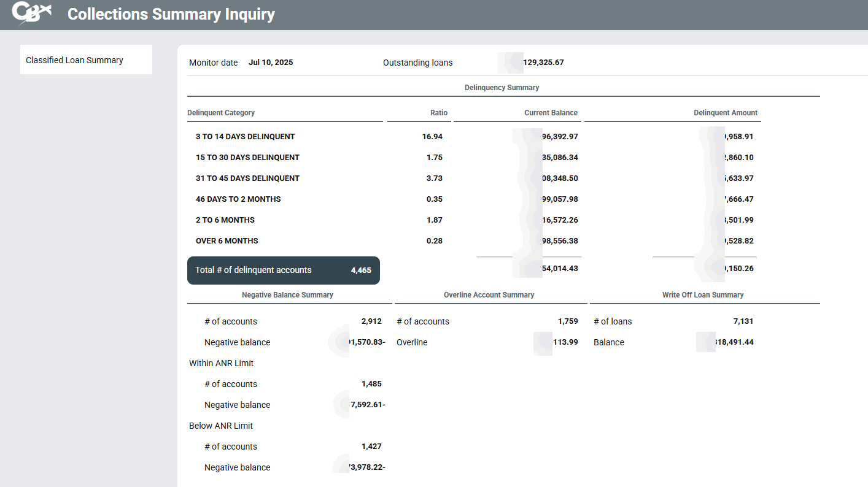Select the 15 TO 30 DAYS DELINQUENT row

tap(247, 158)
